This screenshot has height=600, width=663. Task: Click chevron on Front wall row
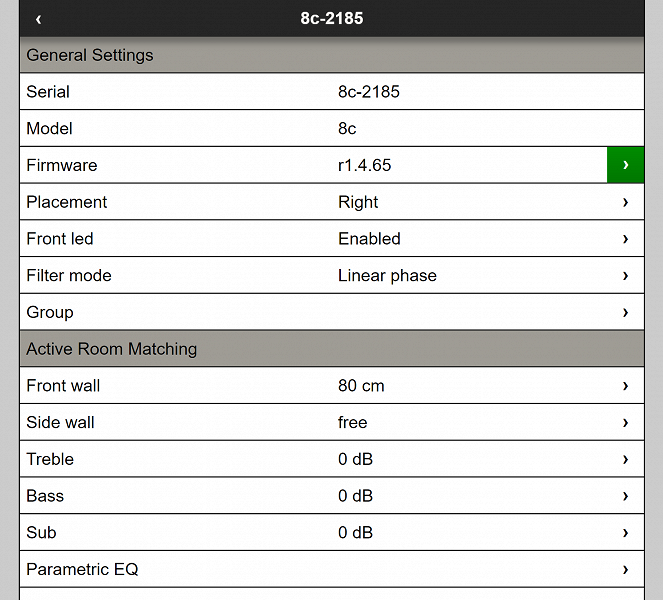[625, 386]
